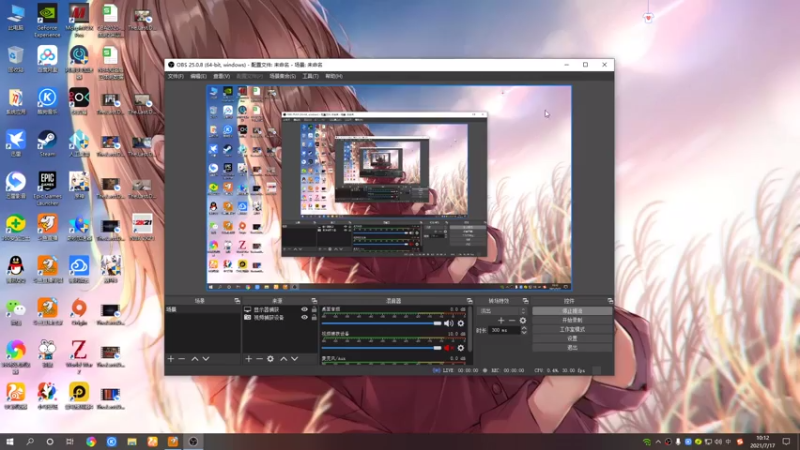Enable Studio Mode button
Screen dimensions: 800x450
pos(572,329)
